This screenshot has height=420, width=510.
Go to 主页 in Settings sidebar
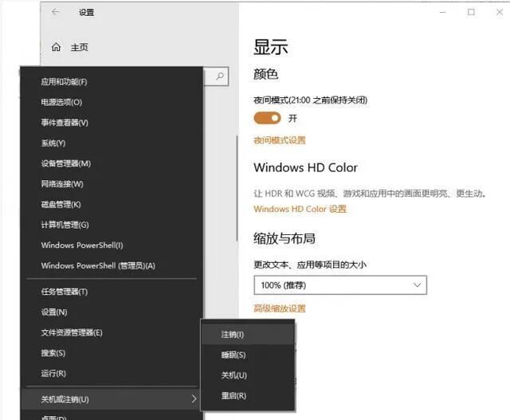click(80, 47)
